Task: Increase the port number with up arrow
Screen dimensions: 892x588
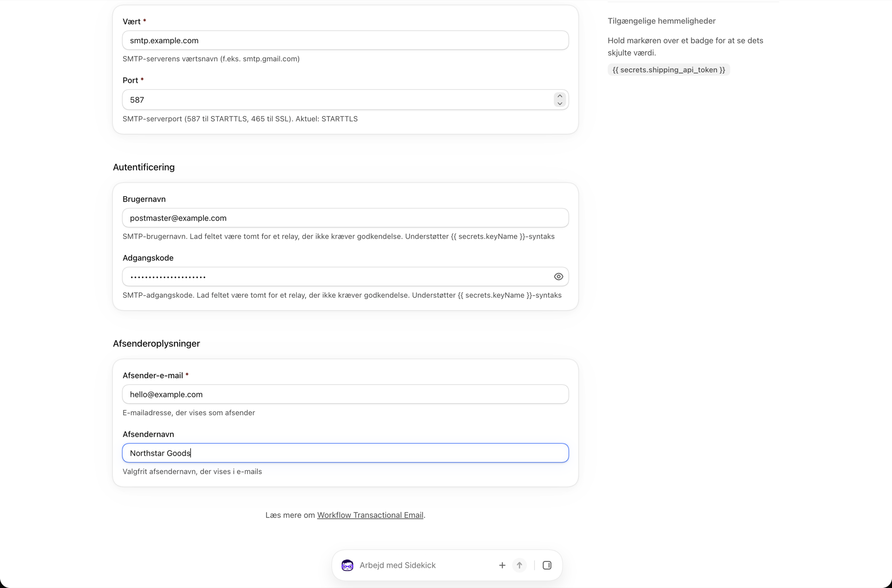Action: (x=560, y=96)
